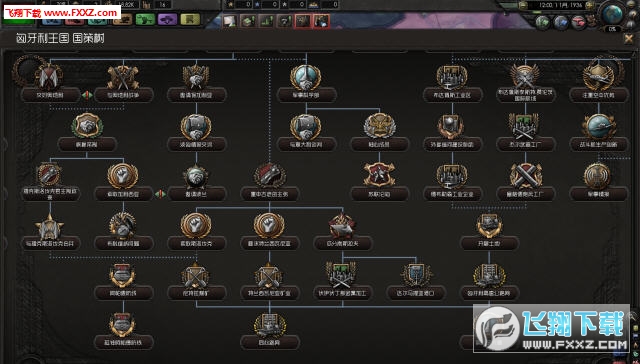Click the red-bordered alert icon at right end
This screenshot has width=640, height=364.
click(x=322, y=21)
